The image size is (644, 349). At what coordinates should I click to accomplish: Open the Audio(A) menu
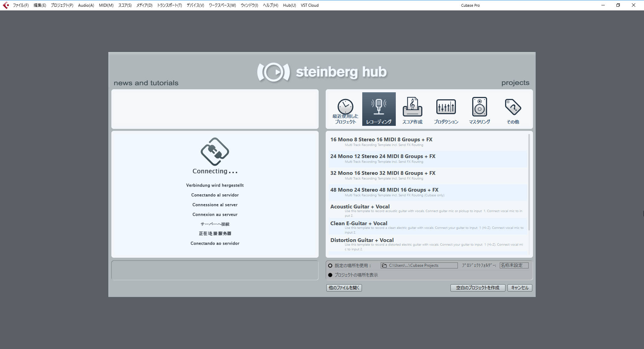86,5
